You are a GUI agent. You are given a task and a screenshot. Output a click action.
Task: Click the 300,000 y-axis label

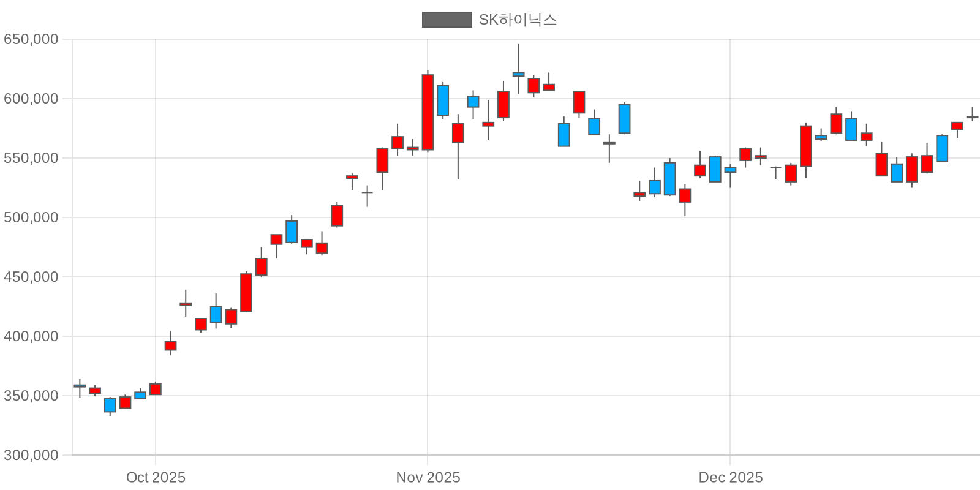31,455
